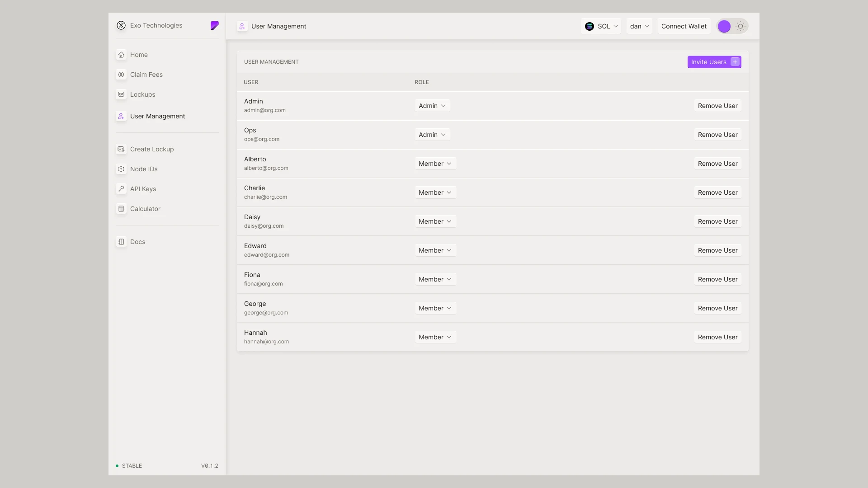Open Daisy's role dropdown

point(435,221)
